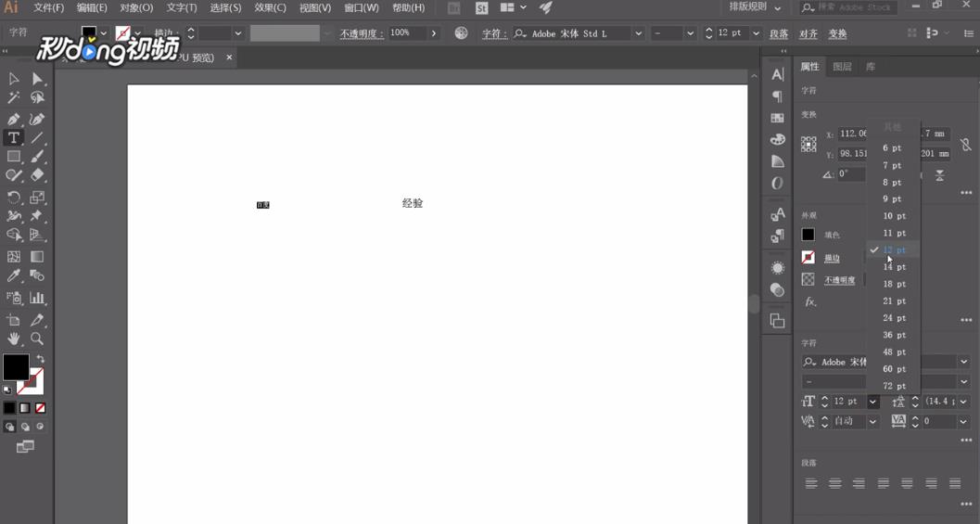Select the Mesh tool
Image resolution: width=980 pixels, height=524 pixels.
coord(14,257)
